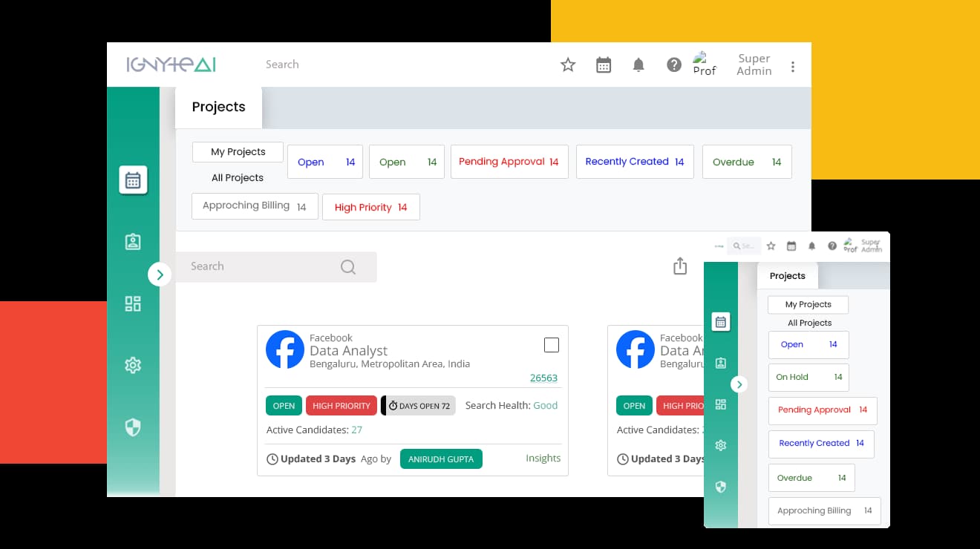Filter by Recently Created in small overlay window

coord(821,444)
